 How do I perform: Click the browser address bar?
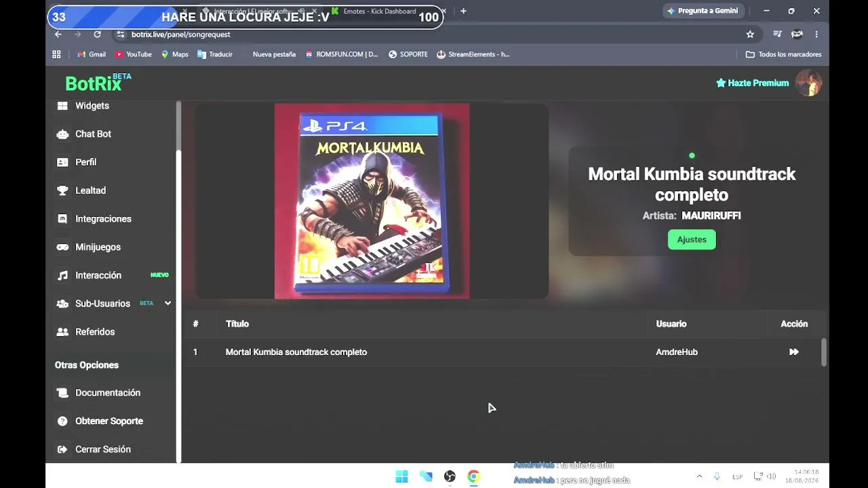click(x=434, y=35)
